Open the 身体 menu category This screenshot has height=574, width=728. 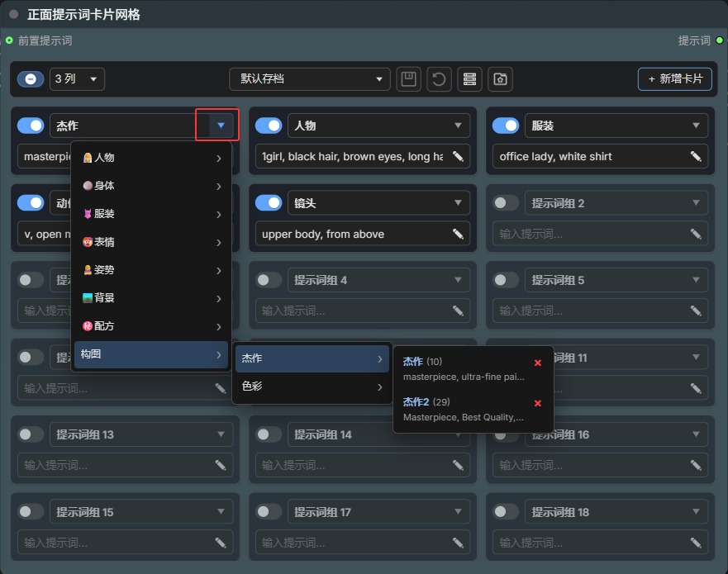coord(151,186)
